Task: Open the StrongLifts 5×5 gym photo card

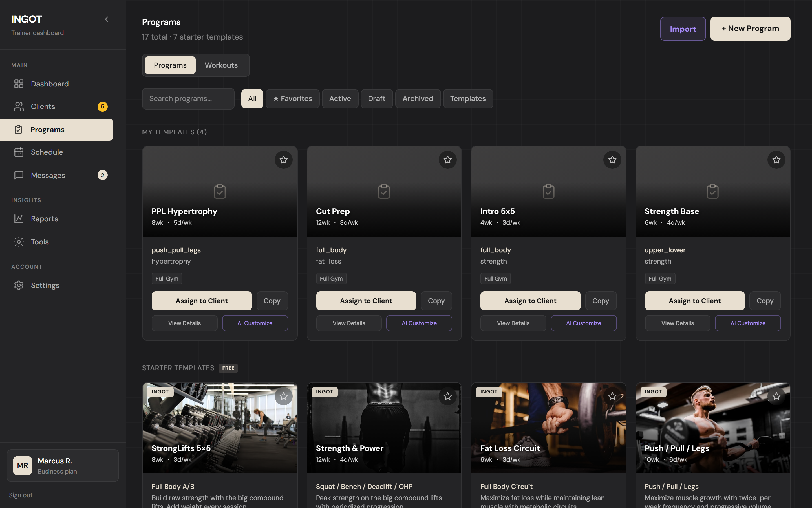Action: coord(220,428)
